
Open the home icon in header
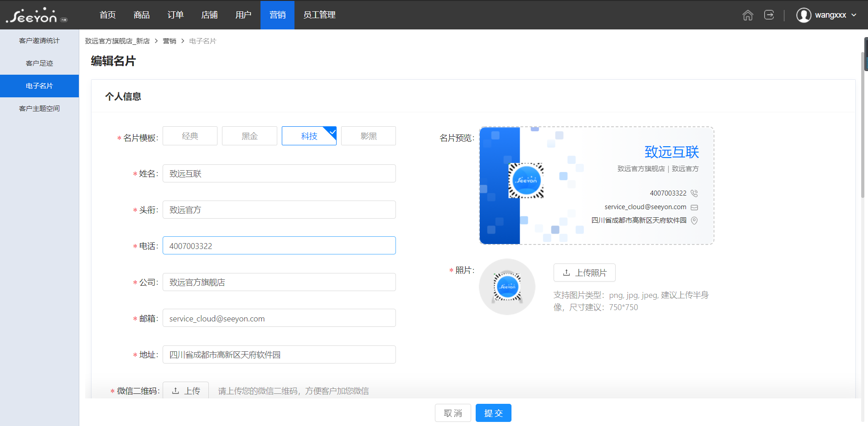[x=748, y=15]
